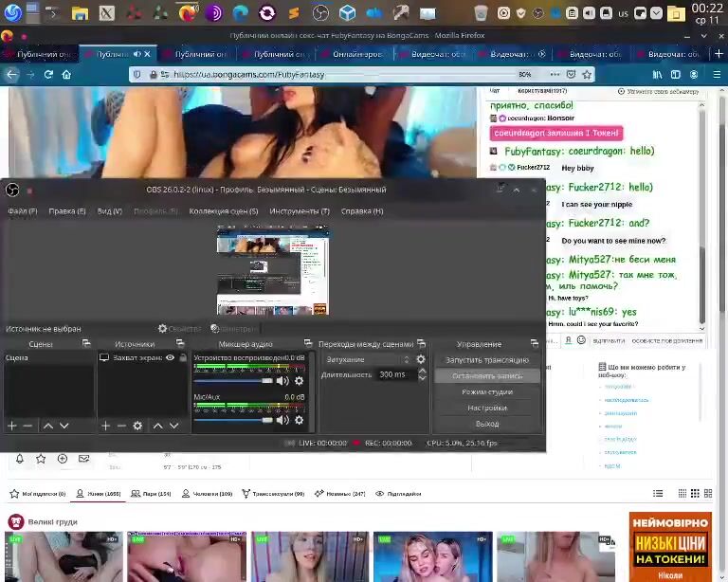Mute the playback device speaker icon

click(x=282, y=381)
